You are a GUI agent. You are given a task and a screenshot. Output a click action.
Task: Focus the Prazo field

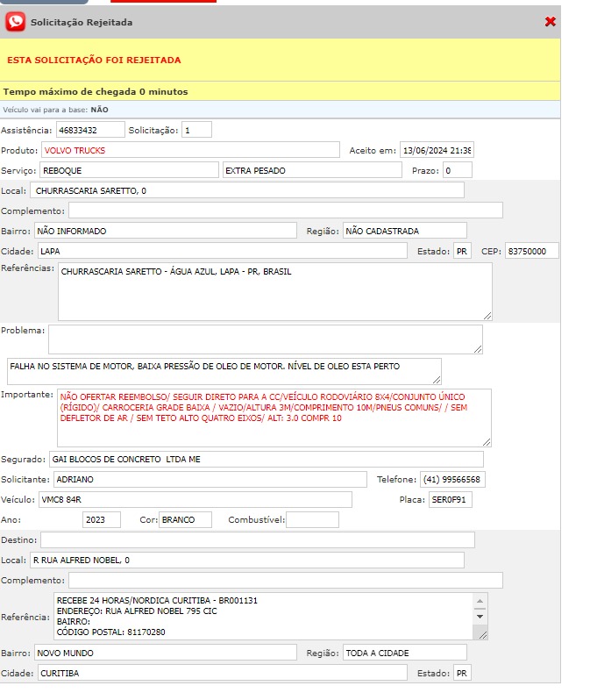(458, 170)
